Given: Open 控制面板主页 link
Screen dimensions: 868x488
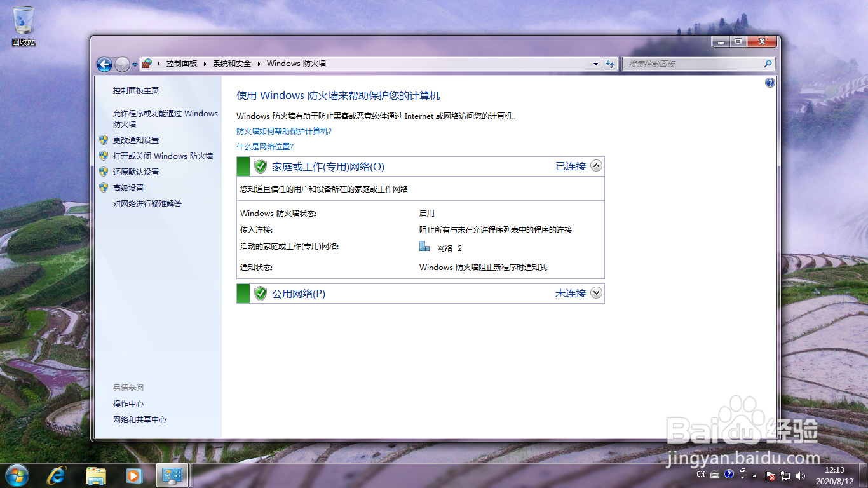Looking at the screenshot, I should tap(136, 91).
